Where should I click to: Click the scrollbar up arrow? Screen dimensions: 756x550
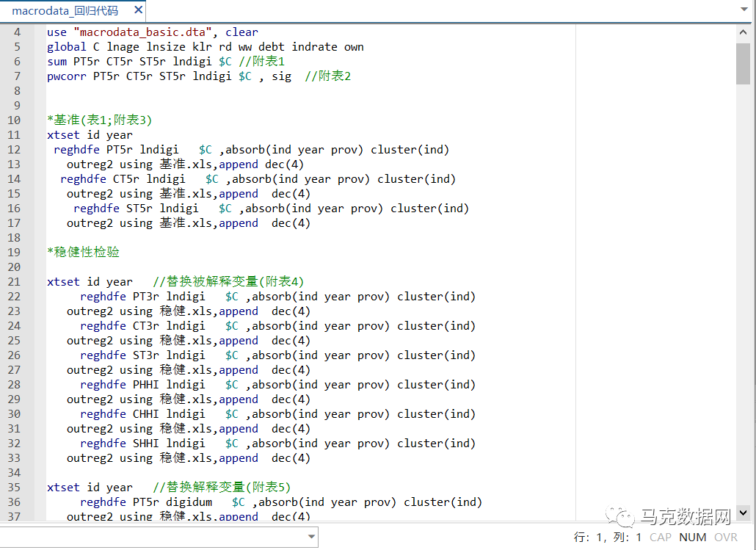(x=743, y=32)
